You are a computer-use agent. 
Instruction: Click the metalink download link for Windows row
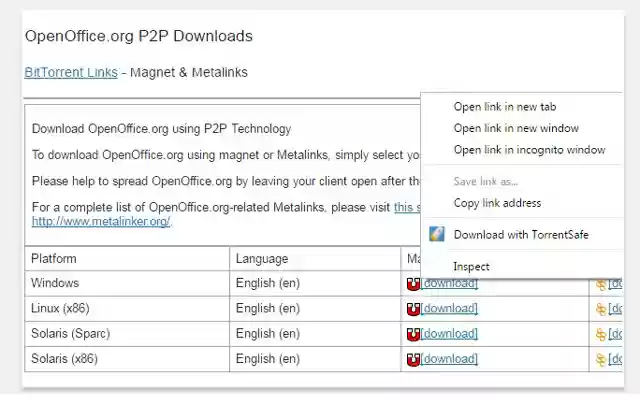pyautogui.click(x=615, y=283)
